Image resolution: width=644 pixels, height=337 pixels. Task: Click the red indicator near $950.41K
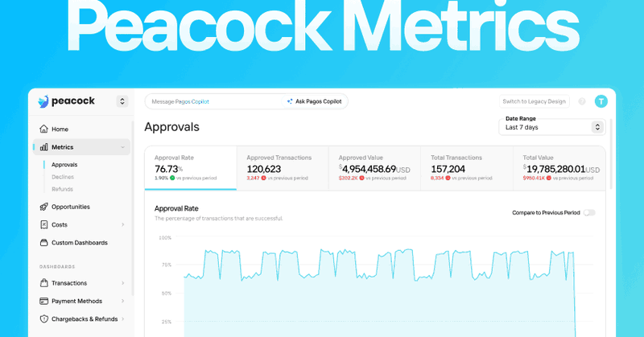[x=549, y=178]
